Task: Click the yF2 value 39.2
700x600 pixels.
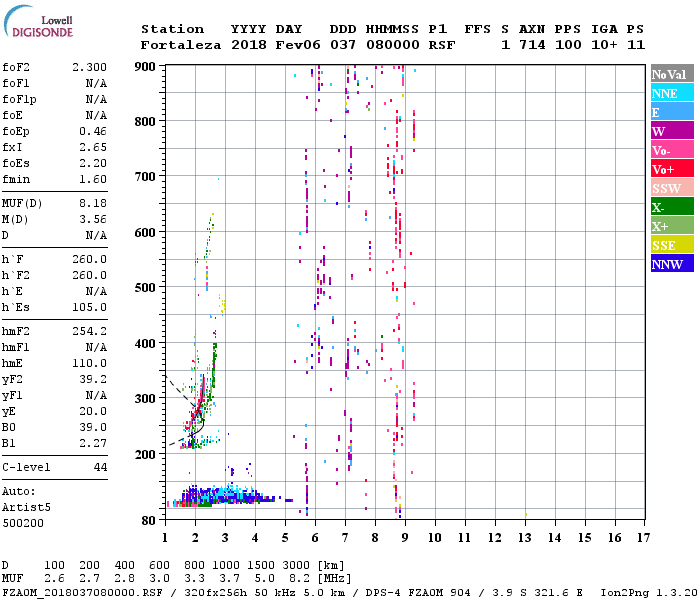Action: point(93,379)
